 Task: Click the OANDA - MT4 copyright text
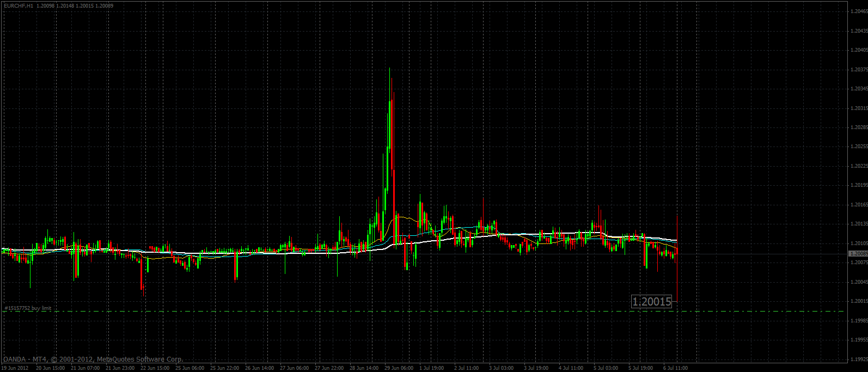pyautogui.click(x=93, y=359)
